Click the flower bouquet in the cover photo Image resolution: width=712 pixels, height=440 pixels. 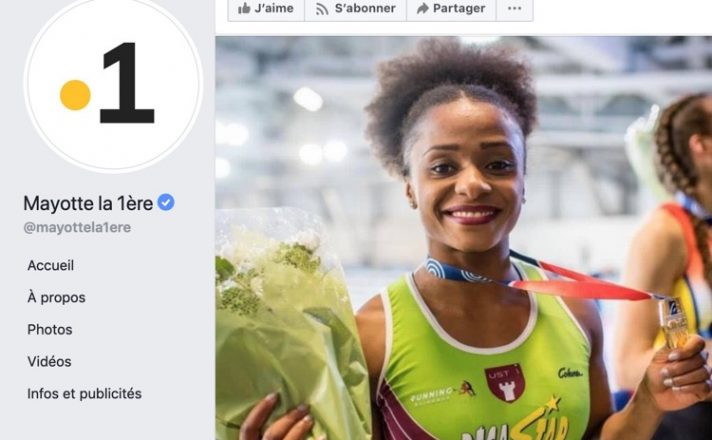[x=284, y=318]
